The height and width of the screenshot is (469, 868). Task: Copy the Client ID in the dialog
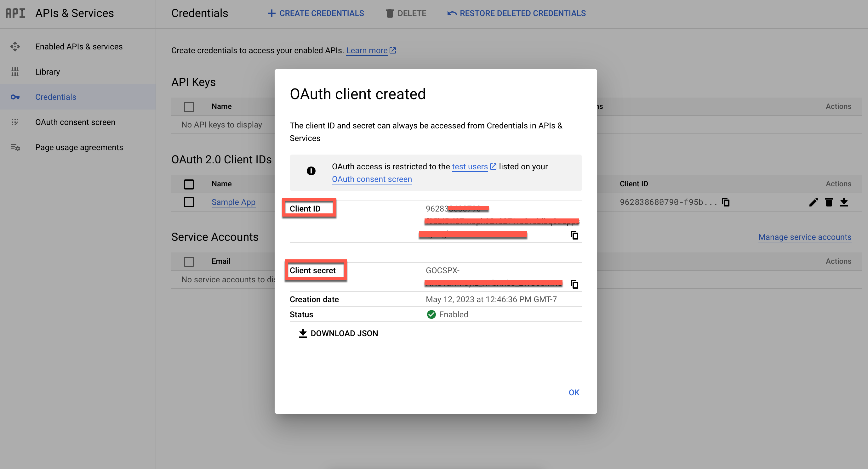pyautogui.click(x=574, y=235)
